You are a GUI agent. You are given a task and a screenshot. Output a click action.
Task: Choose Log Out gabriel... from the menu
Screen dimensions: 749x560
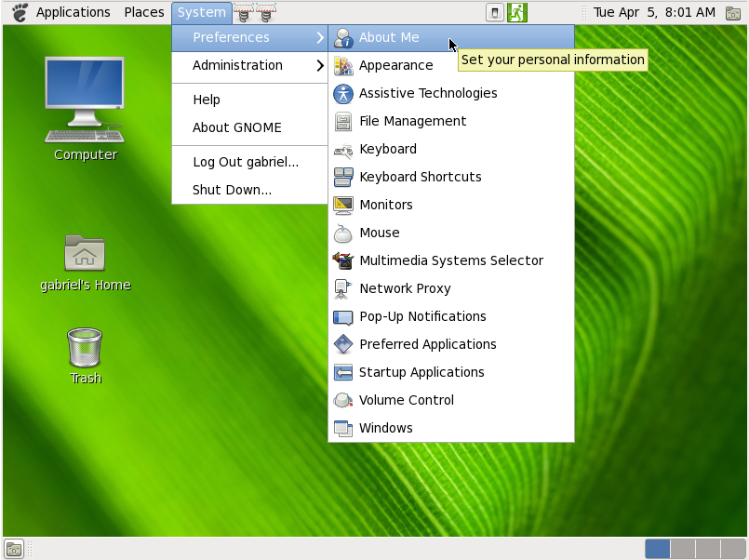coord(249,162)
